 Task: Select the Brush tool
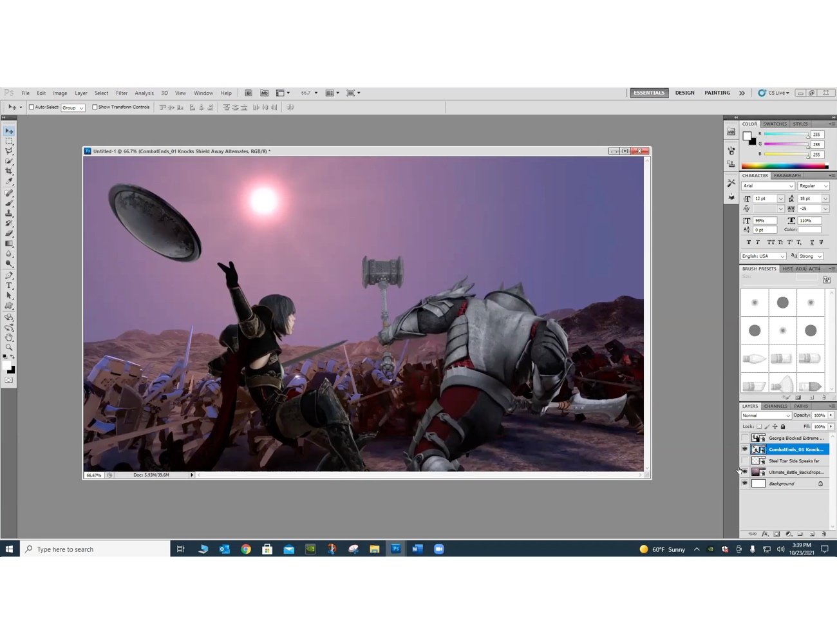click(x=9, y=203)
